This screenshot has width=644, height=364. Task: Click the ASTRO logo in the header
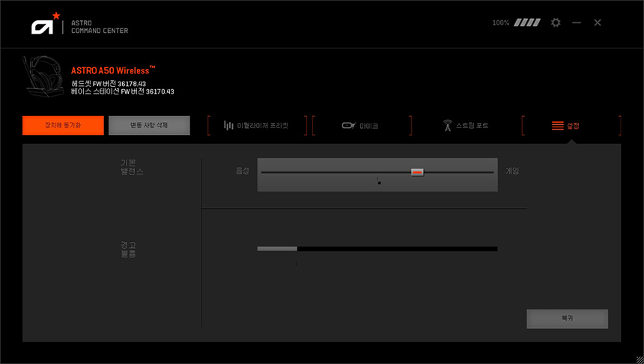46,23
